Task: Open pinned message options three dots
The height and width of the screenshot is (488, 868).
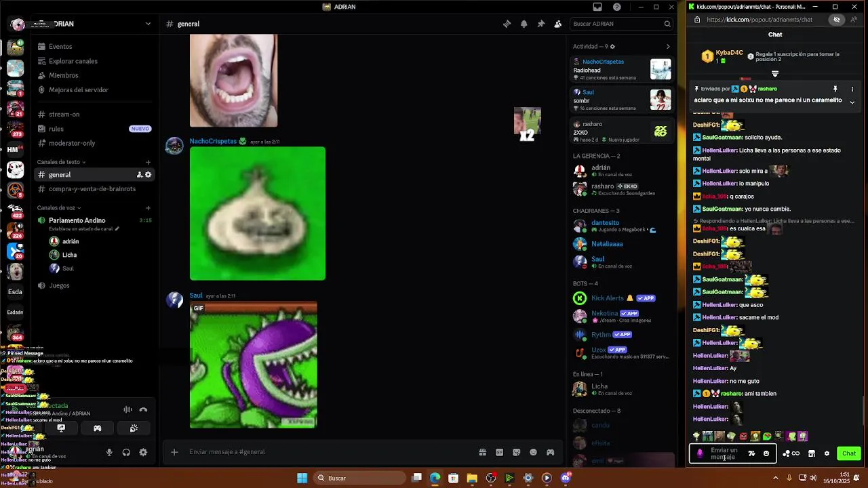Action: pos(852,89)
